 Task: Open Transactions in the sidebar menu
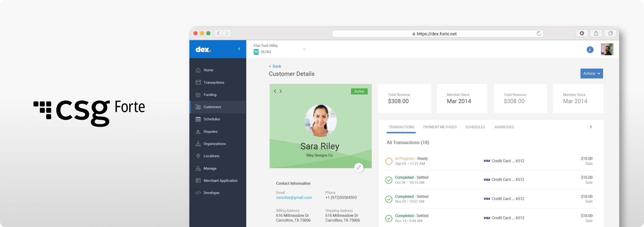pyautogui.click(x=218, y=83)
